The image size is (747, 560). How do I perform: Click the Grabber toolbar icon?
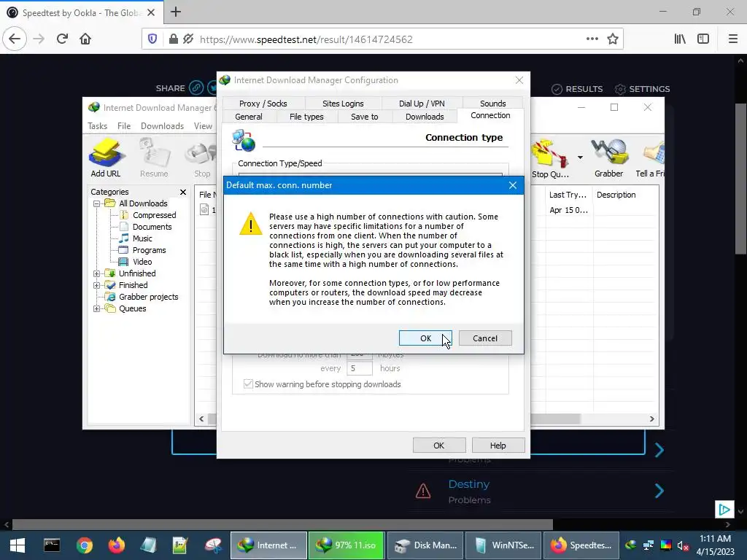coord(608,158)
